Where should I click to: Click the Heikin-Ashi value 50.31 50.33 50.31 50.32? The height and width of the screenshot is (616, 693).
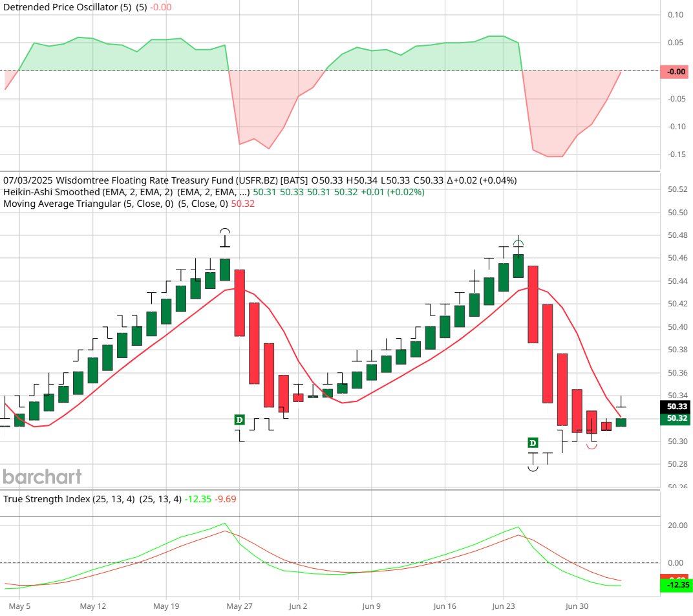click(x=305, y=192)
